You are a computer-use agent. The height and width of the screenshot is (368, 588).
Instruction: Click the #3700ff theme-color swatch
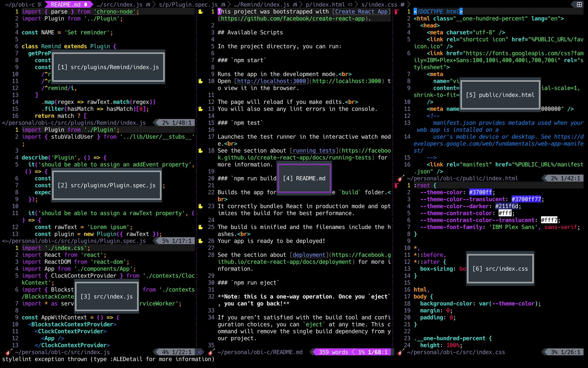click(480, 192)
